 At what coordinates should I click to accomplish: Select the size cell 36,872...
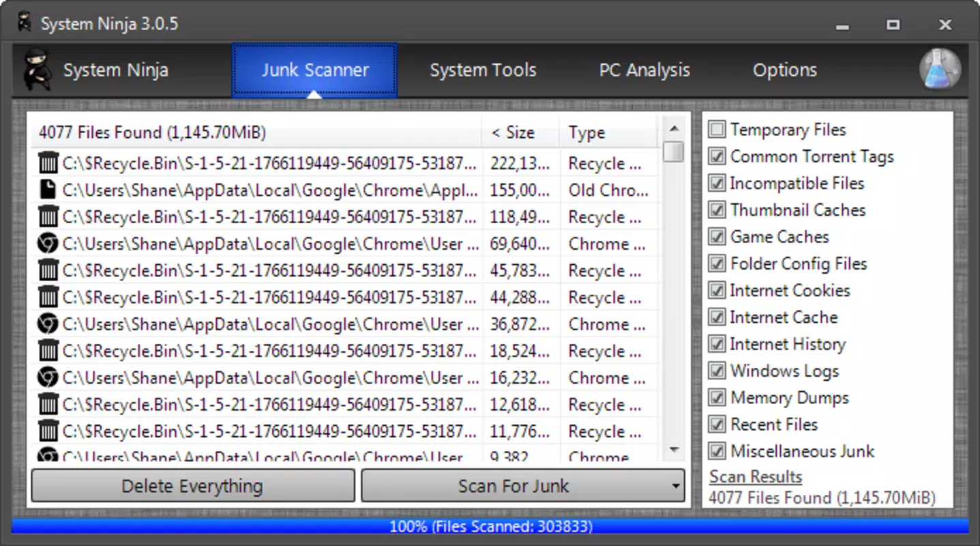520,324
